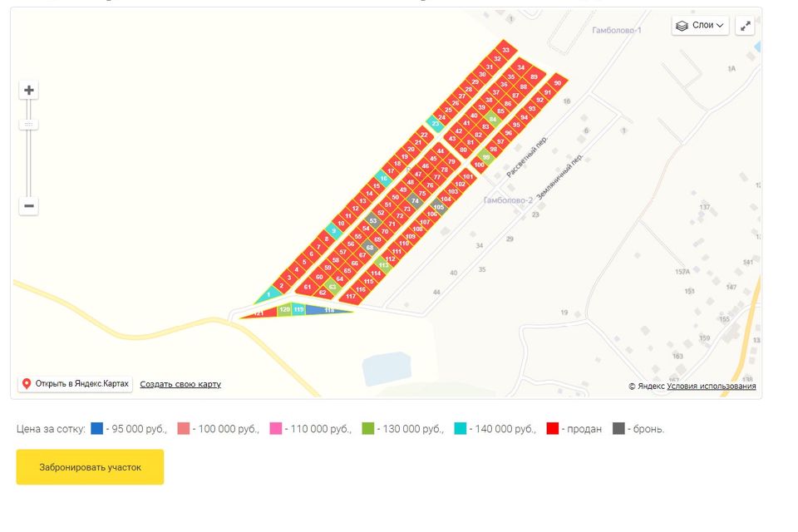Select cyan plot number 16
Image resolution: width=798 pixels, height=532 pixels.
point(383,178)
